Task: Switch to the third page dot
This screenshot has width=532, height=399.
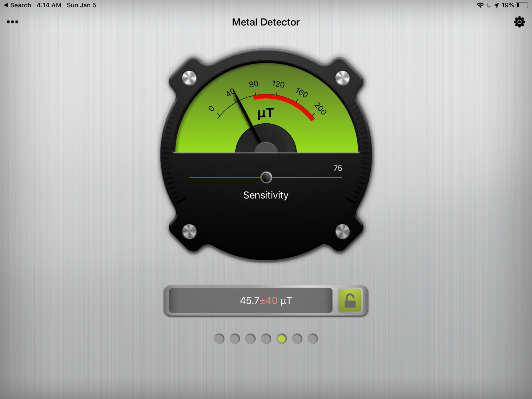Action: pyautogui.click(x=250, y=339)
